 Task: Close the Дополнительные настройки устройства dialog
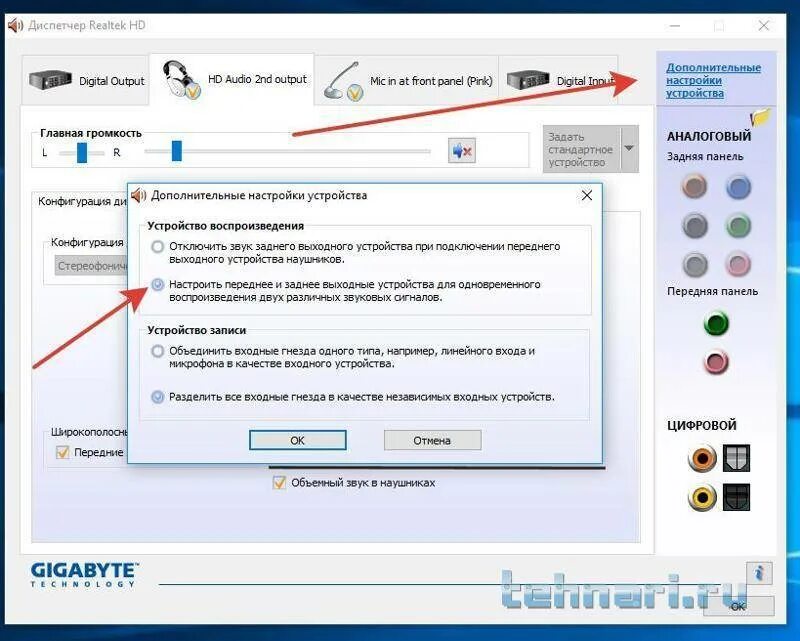(587, 195)
